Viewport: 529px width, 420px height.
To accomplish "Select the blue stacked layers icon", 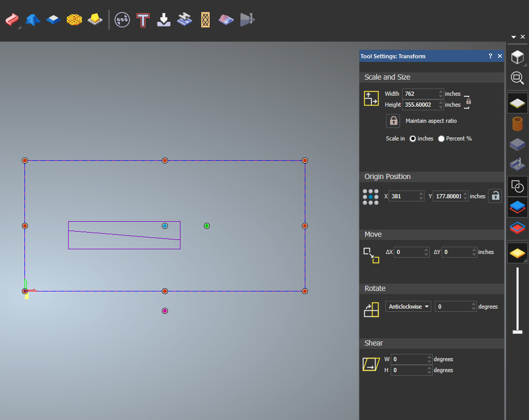I will pyautogui.click(x=517, y=207).
